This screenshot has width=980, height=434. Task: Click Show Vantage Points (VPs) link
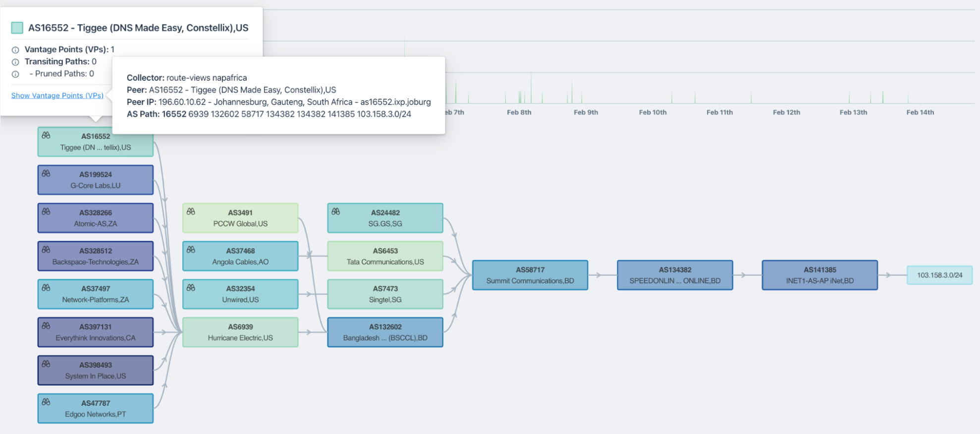(x=57, y=96)
